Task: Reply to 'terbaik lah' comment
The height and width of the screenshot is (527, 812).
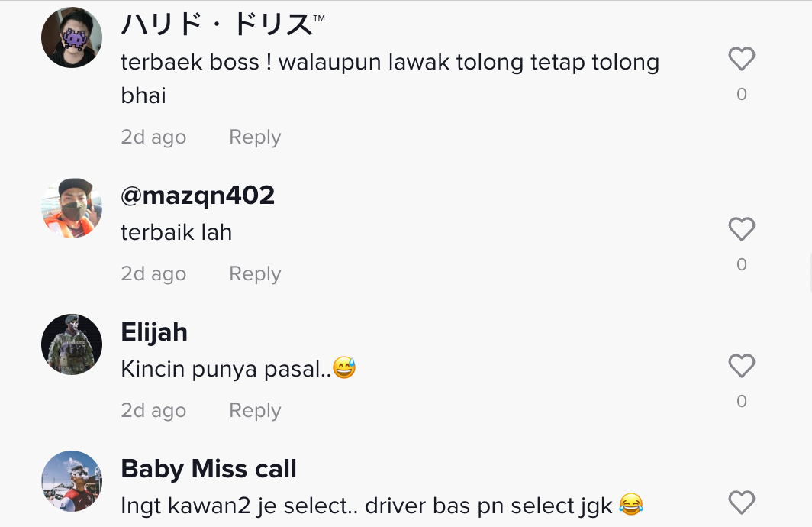Action: (255, 274)
